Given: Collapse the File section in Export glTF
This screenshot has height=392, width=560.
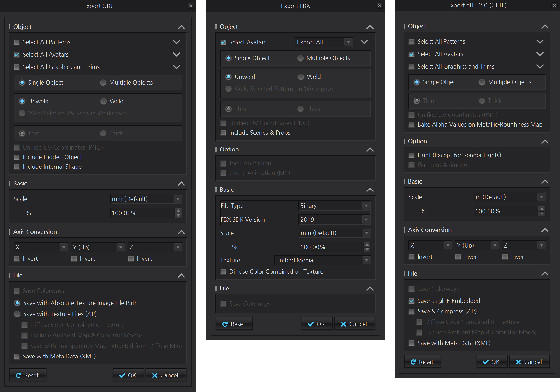Looking at the screenshot, I should [x=545, y=274].
